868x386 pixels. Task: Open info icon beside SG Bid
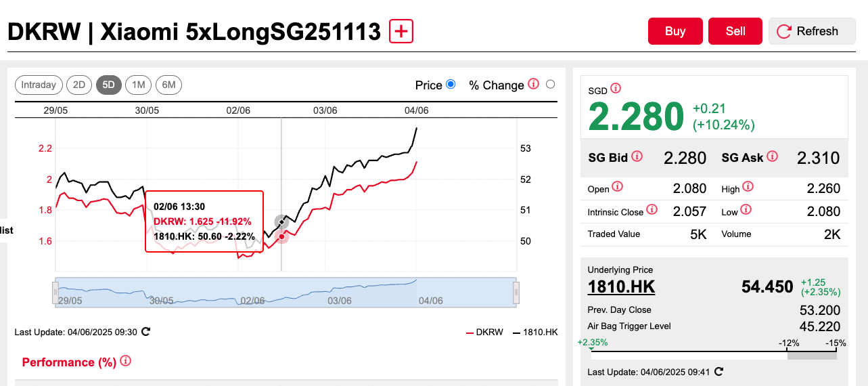click(x=637, y=156)
